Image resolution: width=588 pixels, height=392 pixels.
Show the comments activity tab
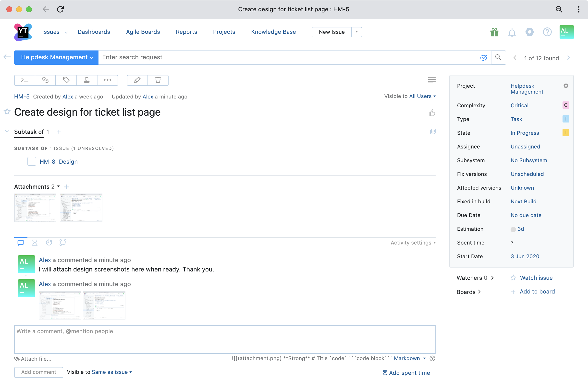[x=21, y=243]
